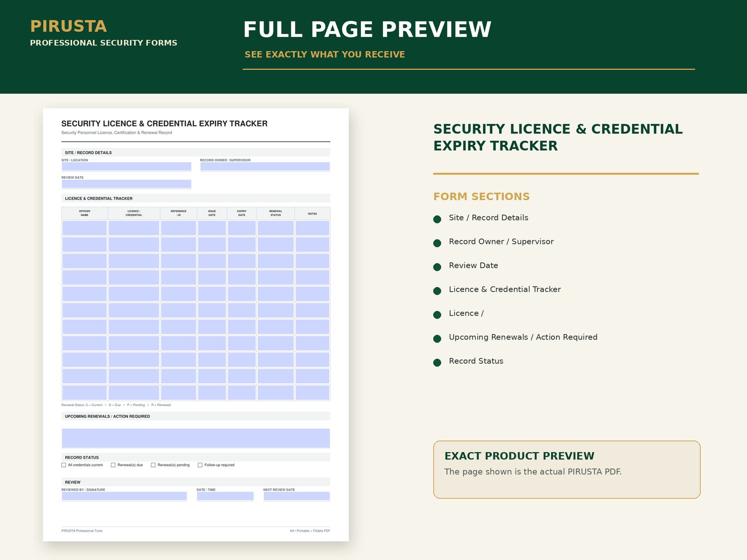Select 'Record Owner / Supervisor' list item
The image size is (747, 560).
(x=501, y=241)
